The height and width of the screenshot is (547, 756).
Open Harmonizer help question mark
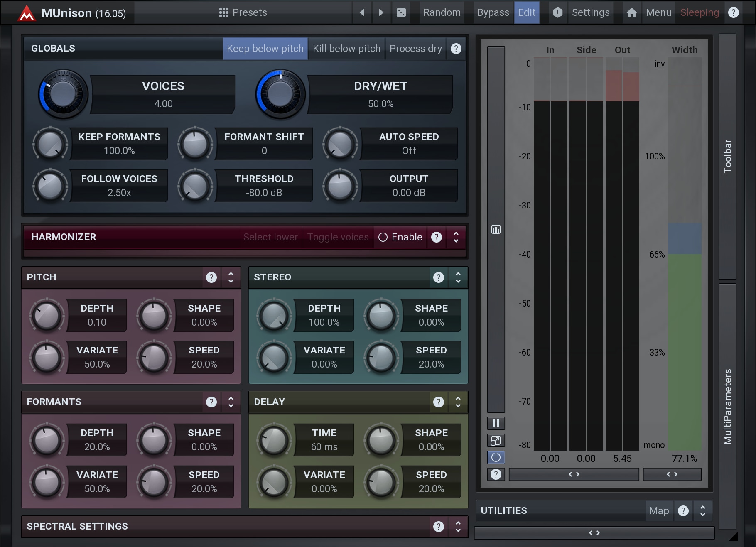(436, 237)
